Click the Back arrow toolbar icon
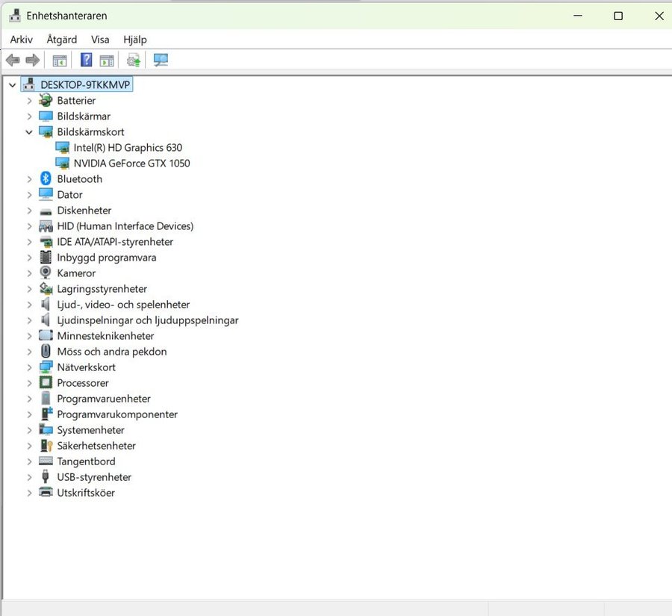 pos(13,60)
